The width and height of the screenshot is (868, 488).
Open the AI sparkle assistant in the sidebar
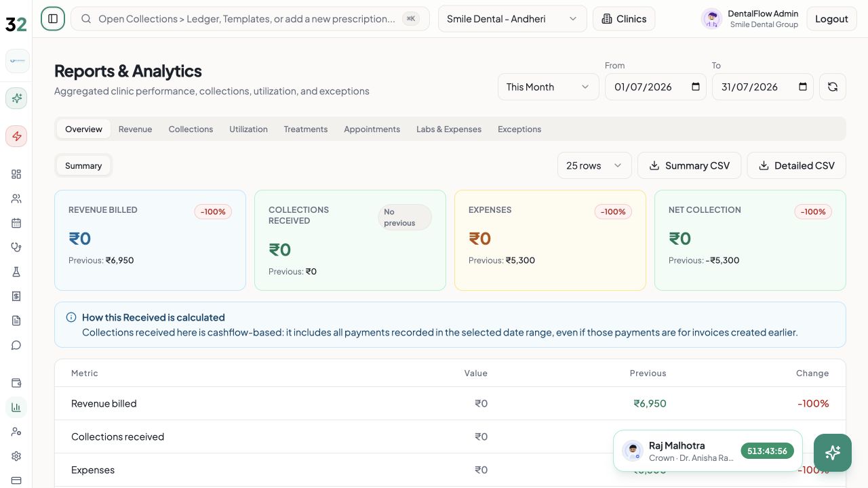coord(16,98)
